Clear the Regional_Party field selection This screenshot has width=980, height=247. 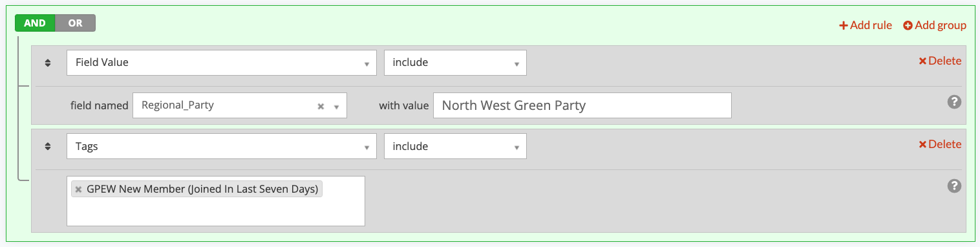pos(321,106)
